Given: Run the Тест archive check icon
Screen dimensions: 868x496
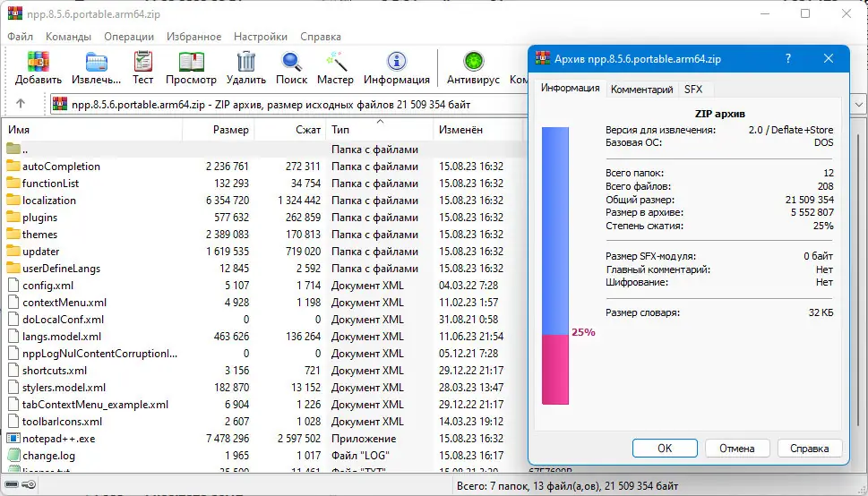Looking at the screenshot, I should click(x=142, y=62).
